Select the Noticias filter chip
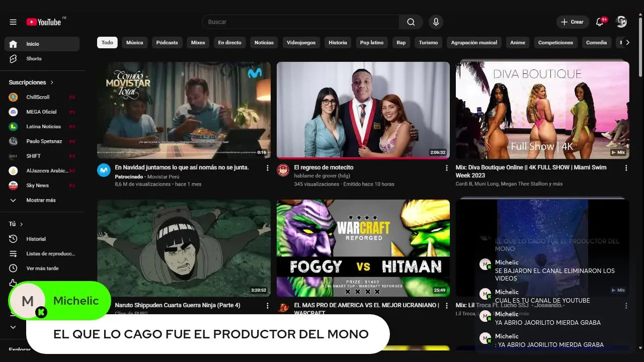 [x=264, y=43]
